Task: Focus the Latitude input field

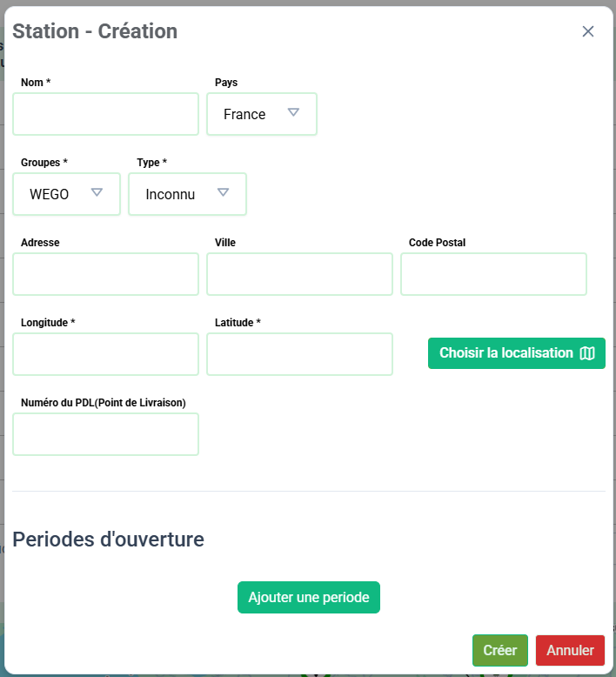Action: pyautogui.click(x=299, y=354)
